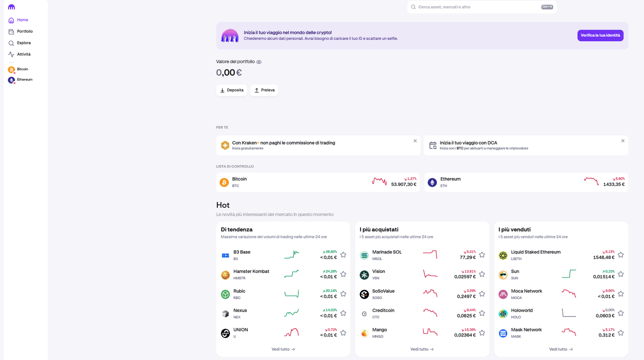Star the Mask Network asset
The image size is (644, 360).
pos(621,333)
